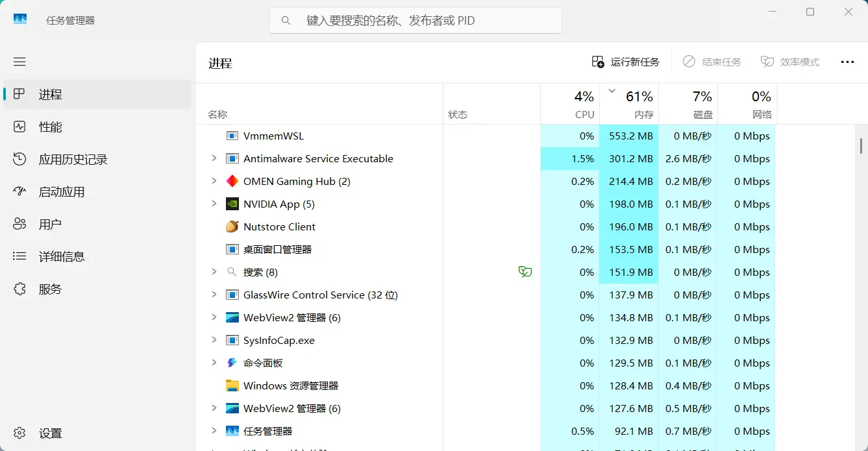This screenshot has width=868, height=451.
Task: Click the 1.5% CPU value
Action: pyautogui.click(x=583, y=158)
